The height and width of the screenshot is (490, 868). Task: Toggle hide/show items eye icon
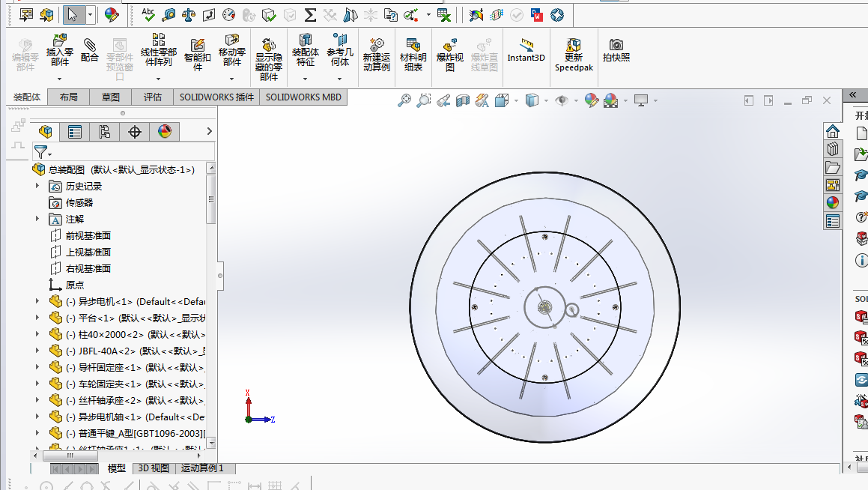click(562, 100)
